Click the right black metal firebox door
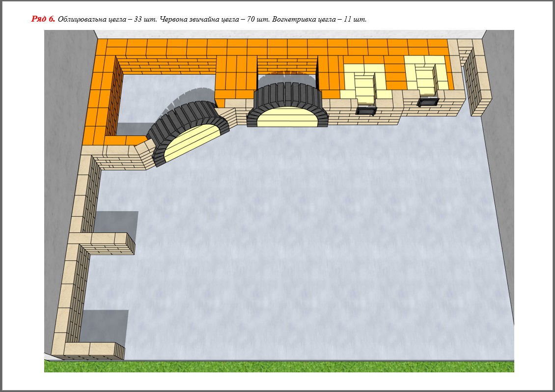 pos(428,102)
